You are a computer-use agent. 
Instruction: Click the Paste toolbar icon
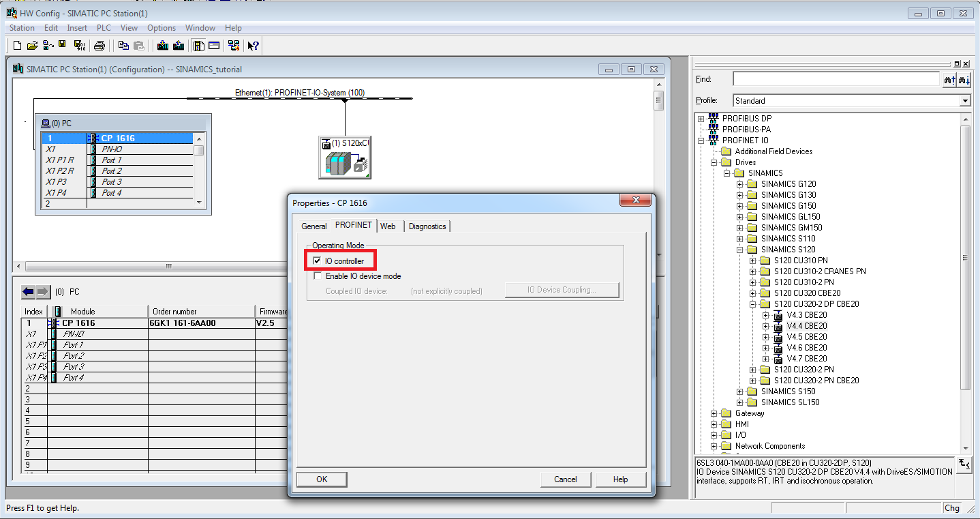tap(138, 46)
